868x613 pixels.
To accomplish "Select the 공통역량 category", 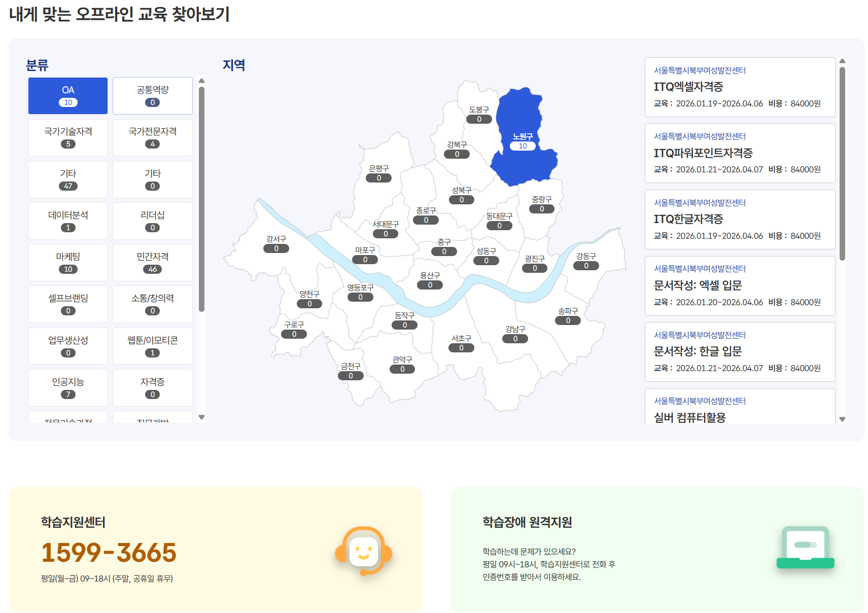I will pos(153,96).
